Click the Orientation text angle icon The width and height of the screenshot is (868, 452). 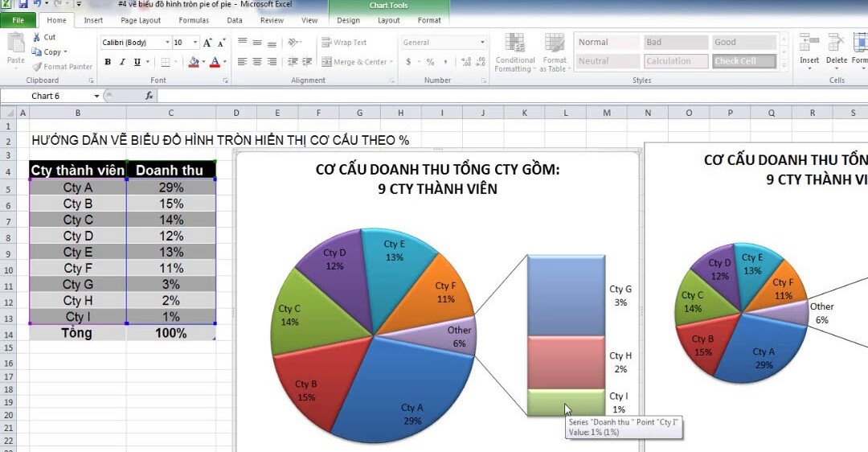(294, 42)
